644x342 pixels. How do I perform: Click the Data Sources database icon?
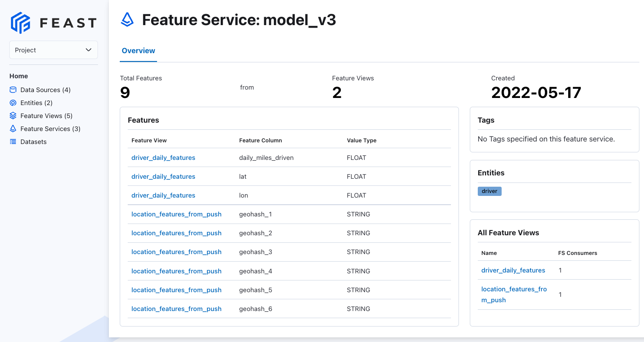(13, 90)
